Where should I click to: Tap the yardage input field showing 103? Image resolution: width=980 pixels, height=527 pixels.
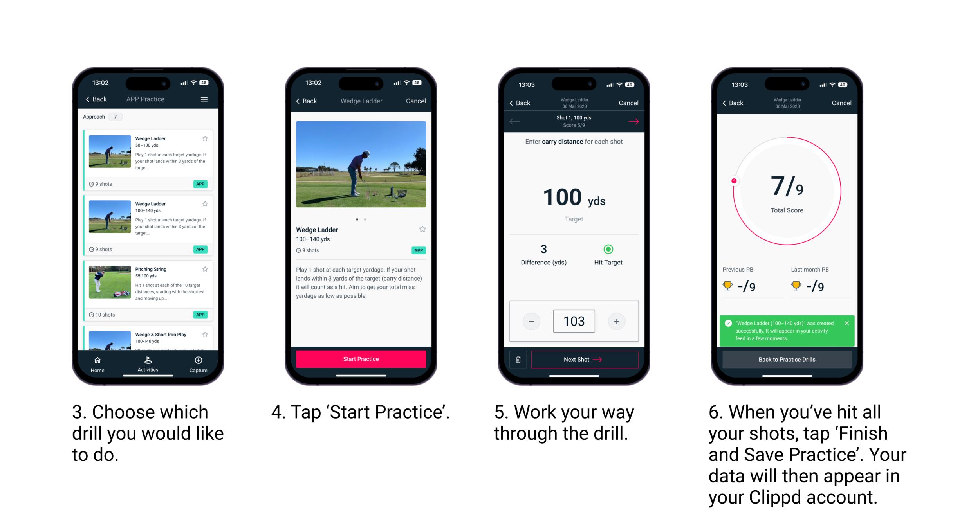click(x=574, y=321)
